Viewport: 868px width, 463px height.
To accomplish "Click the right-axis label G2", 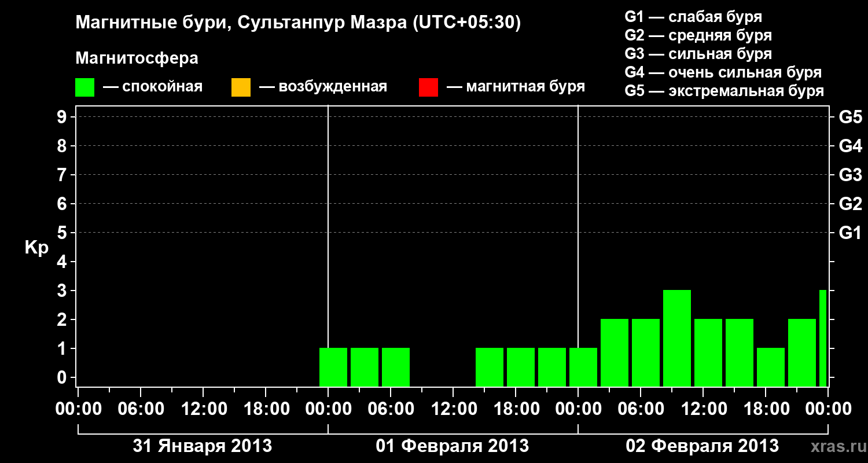I will point(850,204).
